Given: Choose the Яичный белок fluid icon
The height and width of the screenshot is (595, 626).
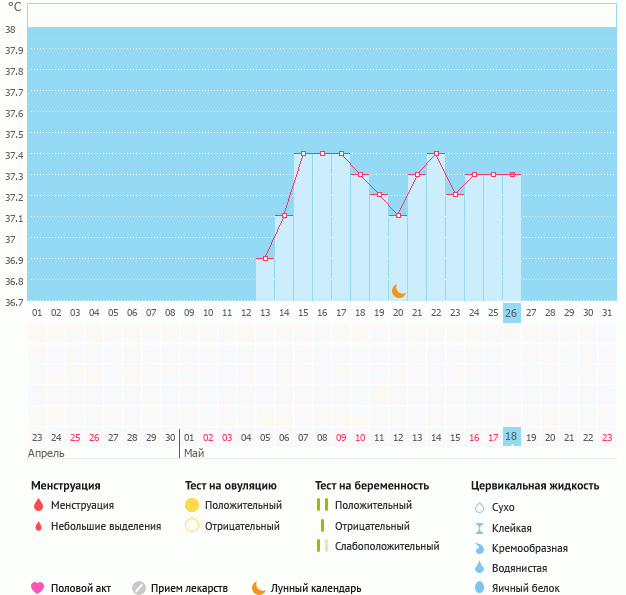Looking at the screenshot, I should click(x=479, y=588).
